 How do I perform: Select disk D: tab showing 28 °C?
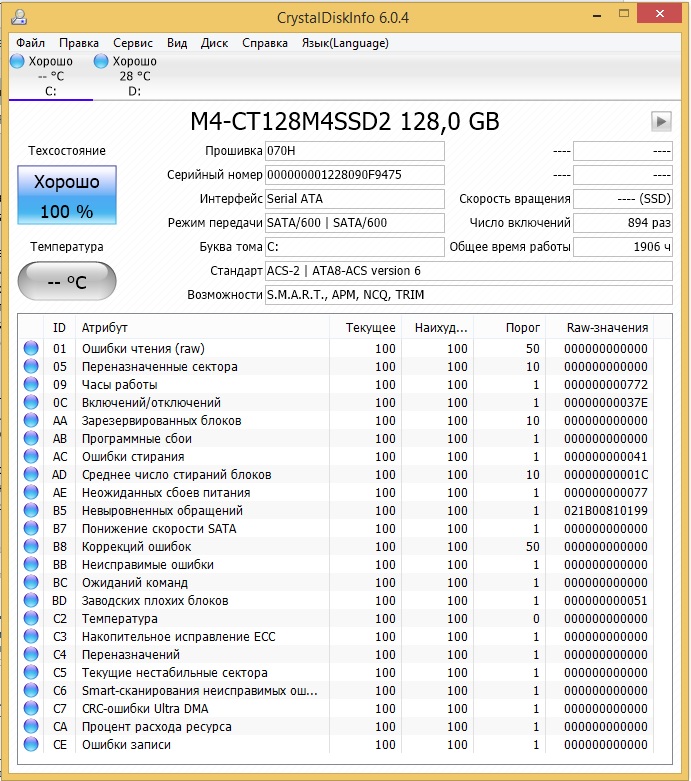[134, 76]
